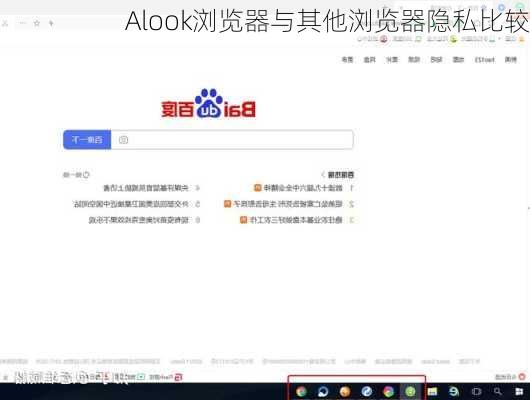
Task: Click the Baidu paw logo
Action: pos(209,103)
